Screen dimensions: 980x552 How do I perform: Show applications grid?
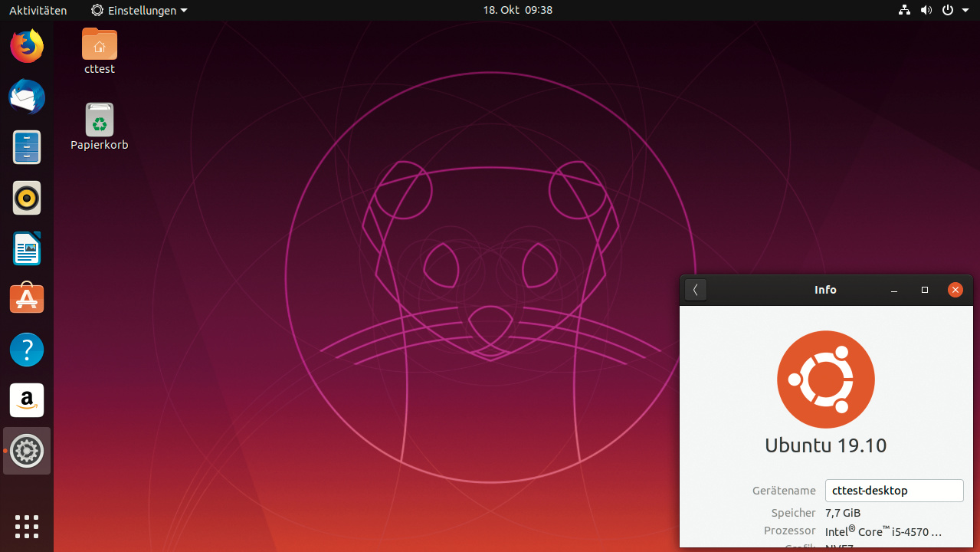point(27,527)
